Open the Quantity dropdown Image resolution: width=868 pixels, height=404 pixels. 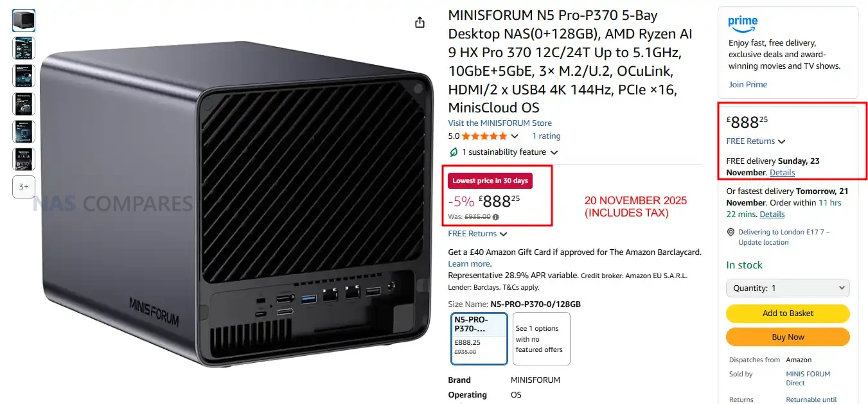click(x=788, y=288)
